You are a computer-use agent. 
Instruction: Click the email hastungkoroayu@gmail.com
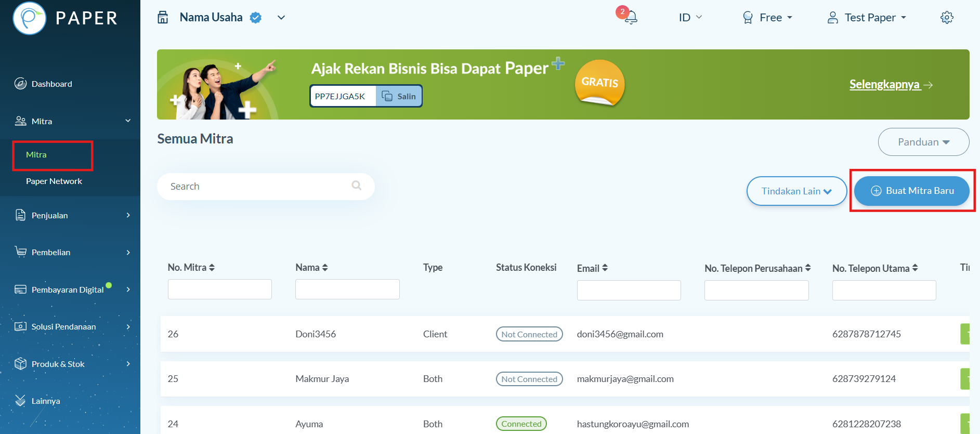(x=633, y=424)
